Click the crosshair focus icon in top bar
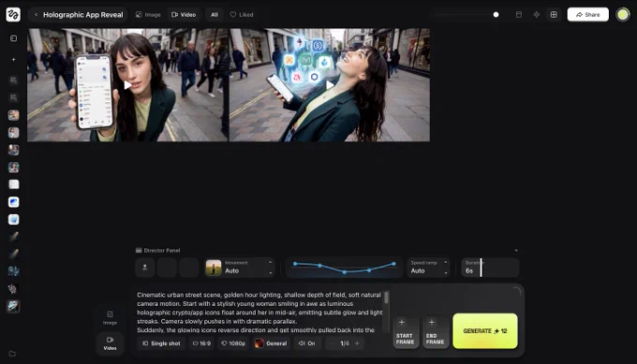The image size is (637, 364). click(x=536, y=15)
